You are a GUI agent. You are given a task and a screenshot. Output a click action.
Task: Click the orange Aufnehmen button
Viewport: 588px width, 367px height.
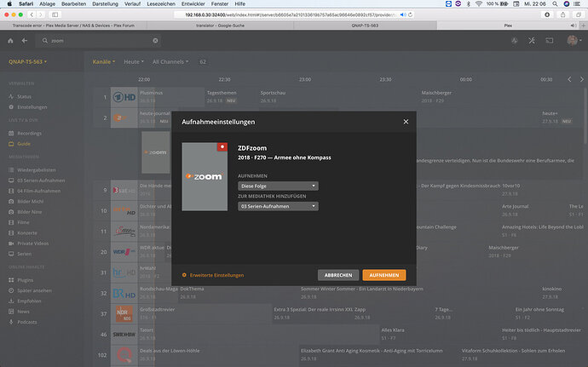coord(384,275)
